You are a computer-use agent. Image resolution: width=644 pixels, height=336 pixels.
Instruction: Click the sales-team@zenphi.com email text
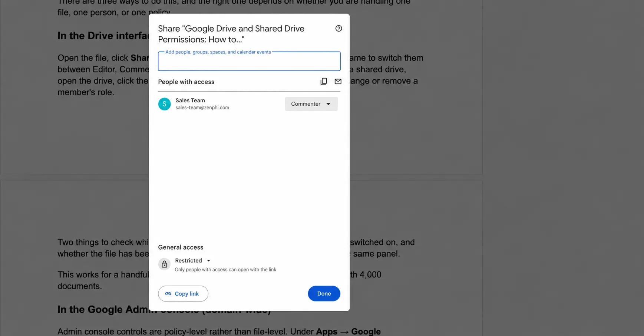point(202,108)
